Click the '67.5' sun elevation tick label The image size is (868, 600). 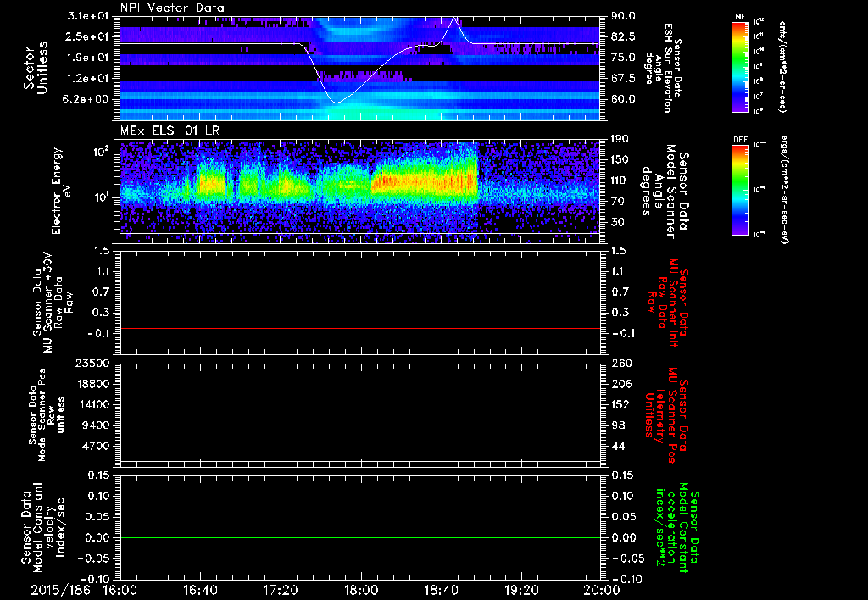pos(623,79)
